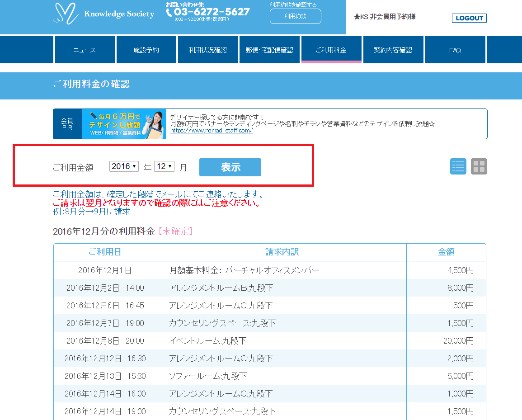Click the Knowledge Society logo
The height and width of the screenshot is (420, 522).
(x=104, y=14)
